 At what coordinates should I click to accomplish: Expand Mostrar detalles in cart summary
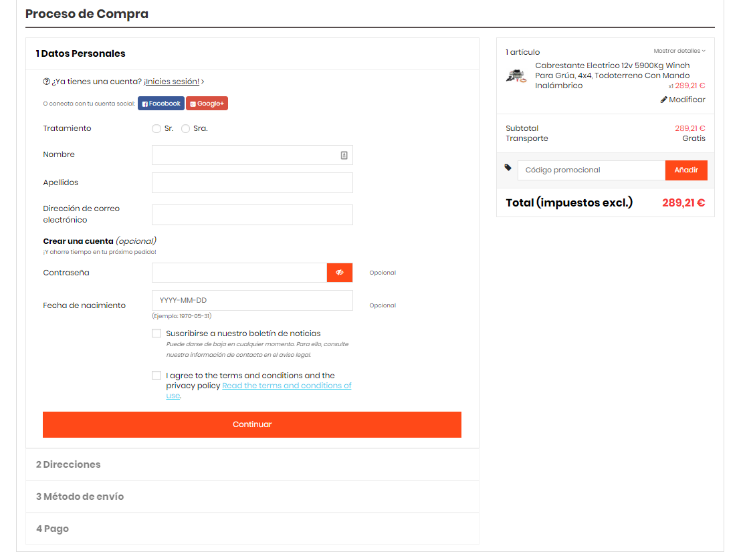pos(679,51)
